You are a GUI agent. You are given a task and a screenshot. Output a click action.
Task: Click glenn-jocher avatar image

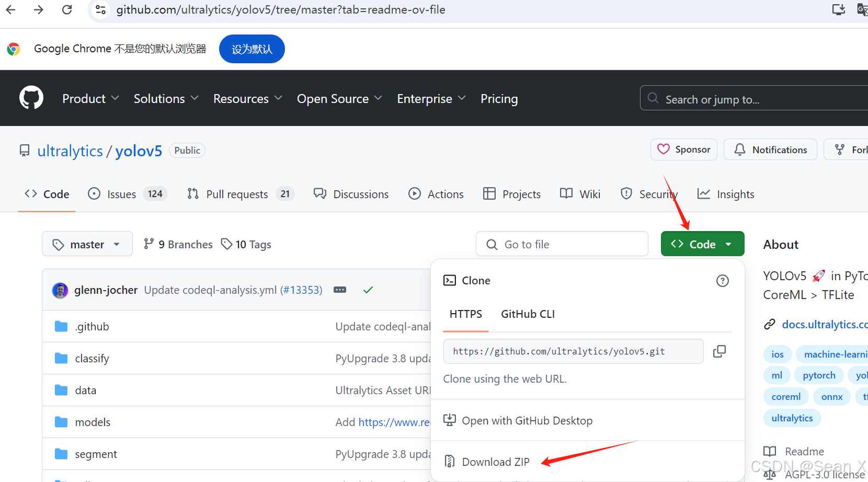tap(60, 290)
